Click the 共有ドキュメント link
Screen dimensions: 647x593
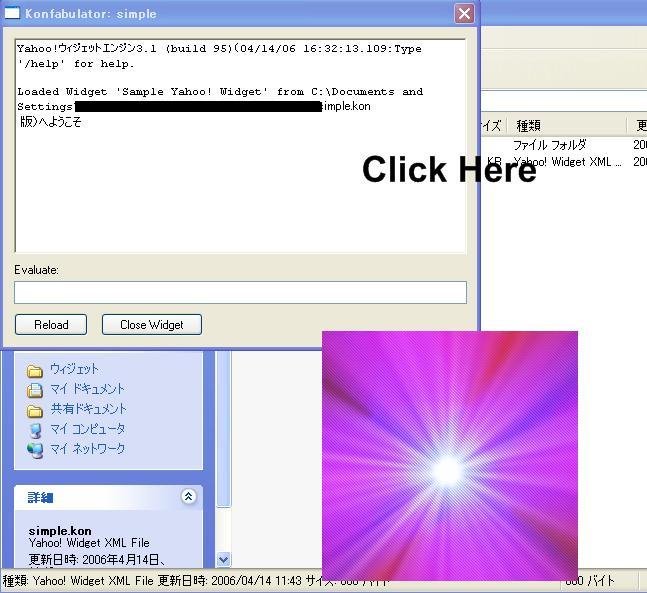pos(88,409)
